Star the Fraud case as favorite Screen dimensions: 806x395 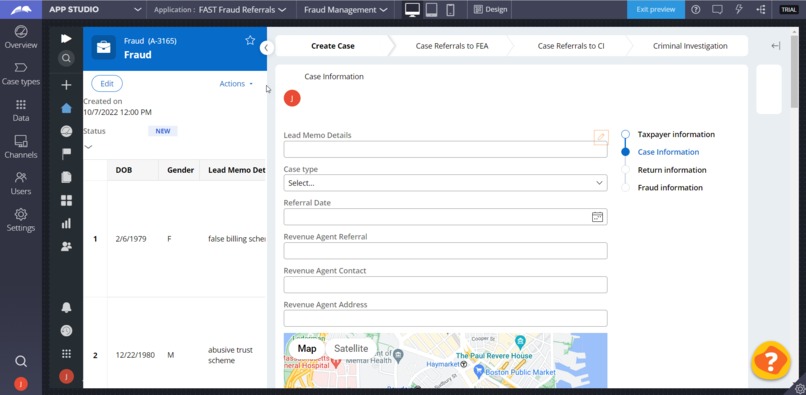(250, 40)
